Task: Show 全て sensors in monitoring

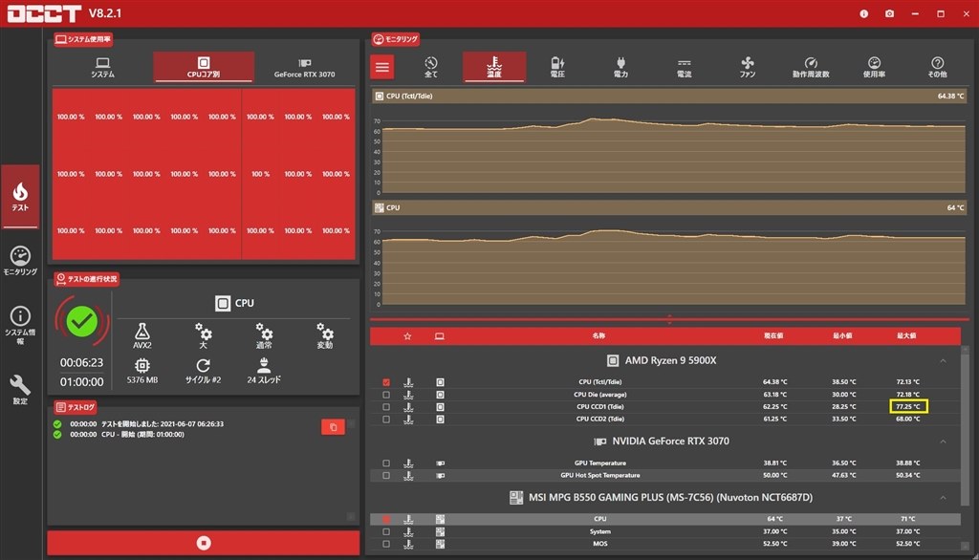Action: 431,68
